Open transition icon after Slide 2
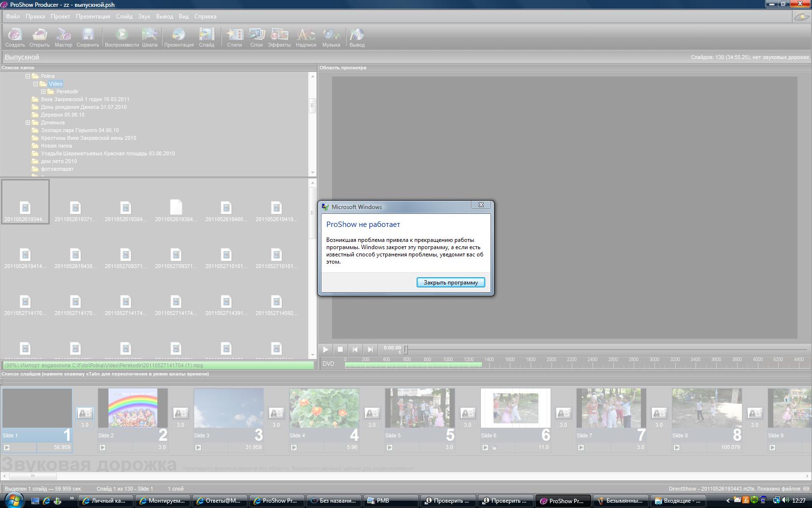Viewport: 812px width, 508px height. click(x=180, y=413)
